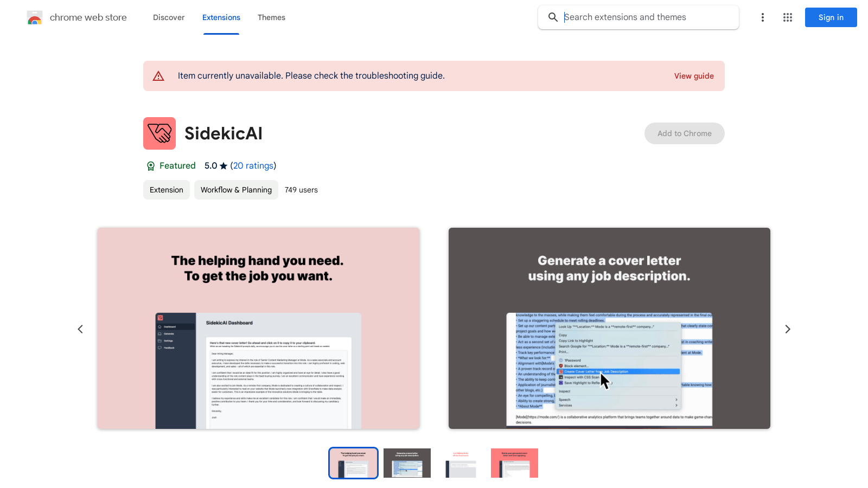
Task: Select the third white carousel thumbnail
Action: (461, 463)
